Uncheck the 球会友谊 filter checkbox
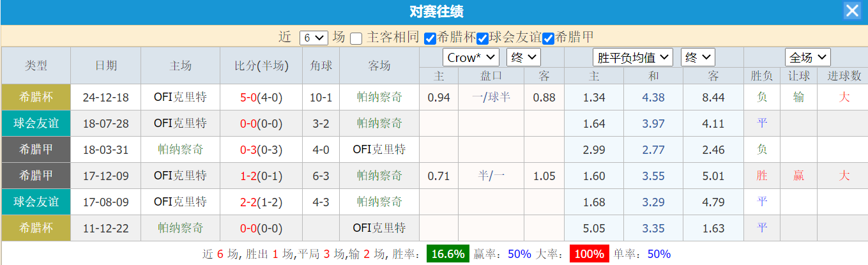Image resolution: width=868 pixels, height=265 pixels. 483,38
